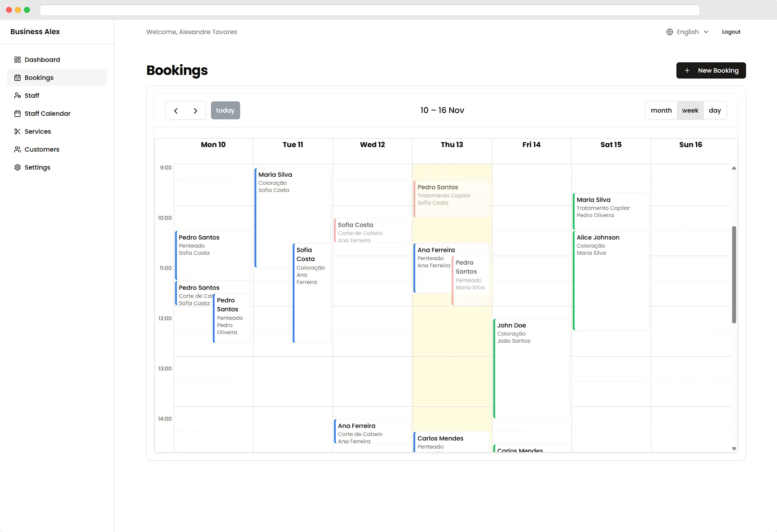Screen dimensions: 777x532
Task: Switch calendar to month view
Action: coord(661,110)
